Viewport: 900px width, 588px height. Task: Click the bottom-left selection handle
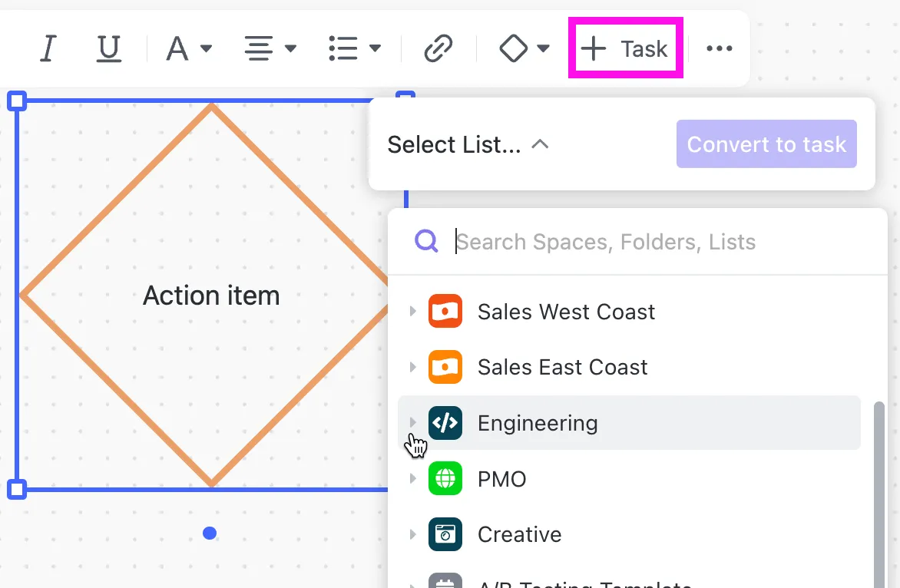tap(17, 489)
